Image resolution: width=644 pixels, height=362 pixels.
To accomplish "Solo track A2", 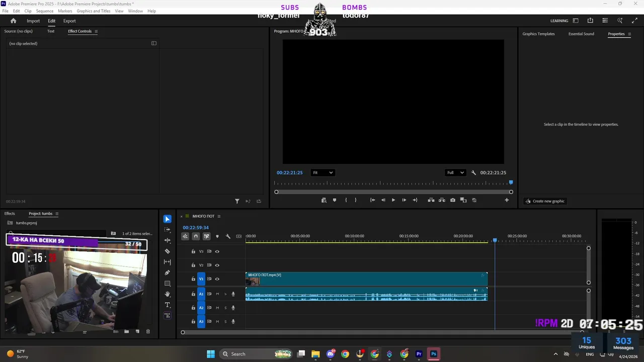I will coord(225,308).
